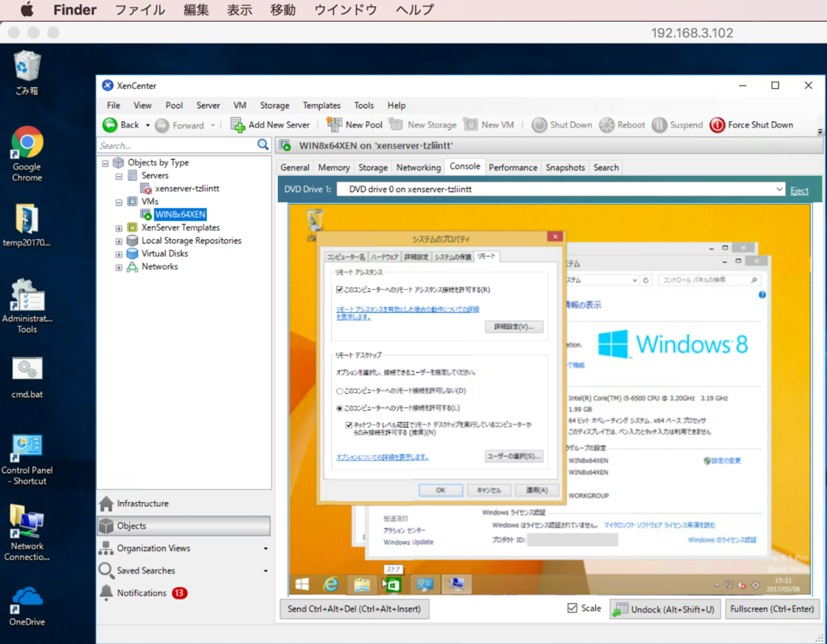
Task: Click the Shut Down power icon
Action: [539, 125]
